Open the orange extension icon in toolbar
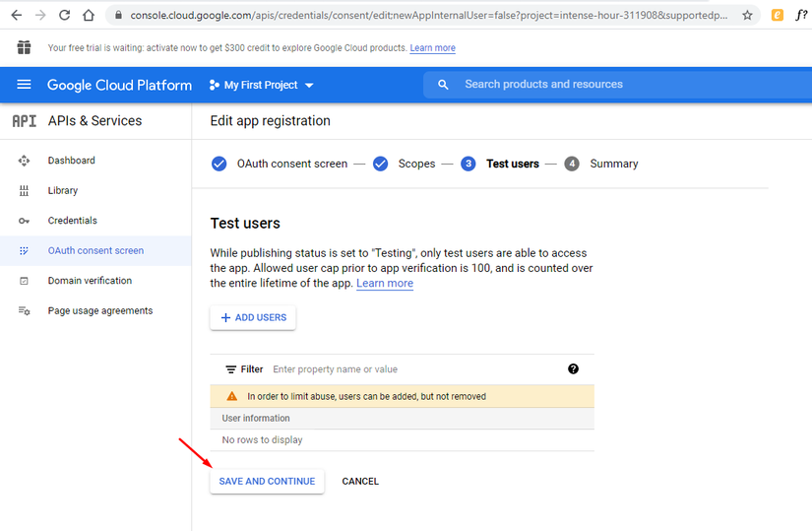 pos(778,15)
